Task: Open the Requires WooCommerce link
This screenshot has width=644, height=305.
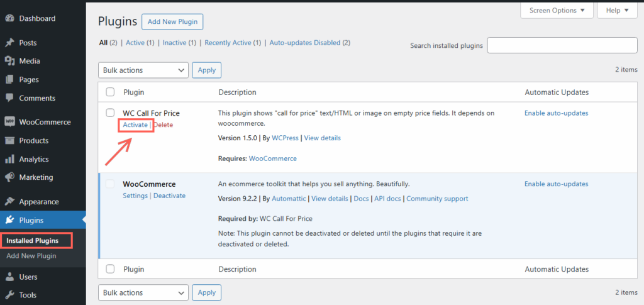Action: [x=273, y=158]
